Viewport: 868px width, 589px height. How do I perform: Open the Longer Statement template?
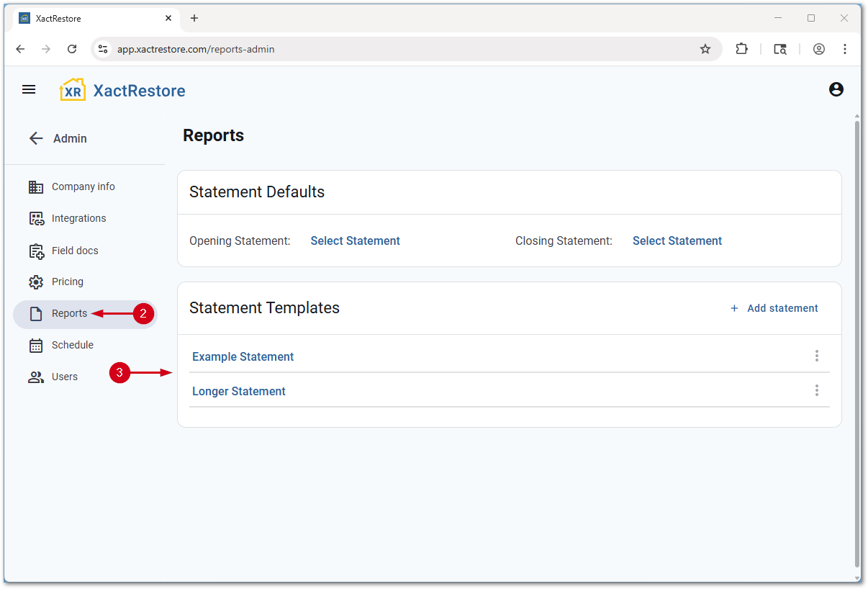point(238,391)
